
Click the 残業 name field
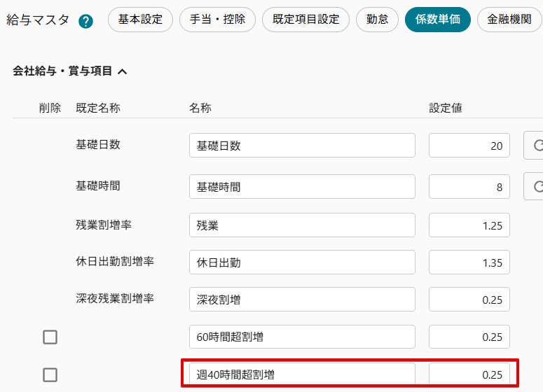click(x=302, y=225)
